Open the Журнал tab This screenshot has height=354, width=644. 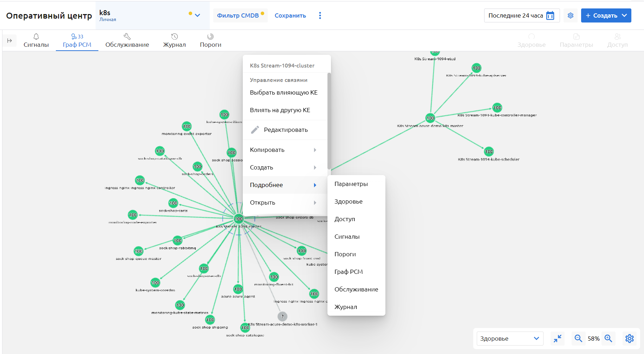click(x=174, y=41)
